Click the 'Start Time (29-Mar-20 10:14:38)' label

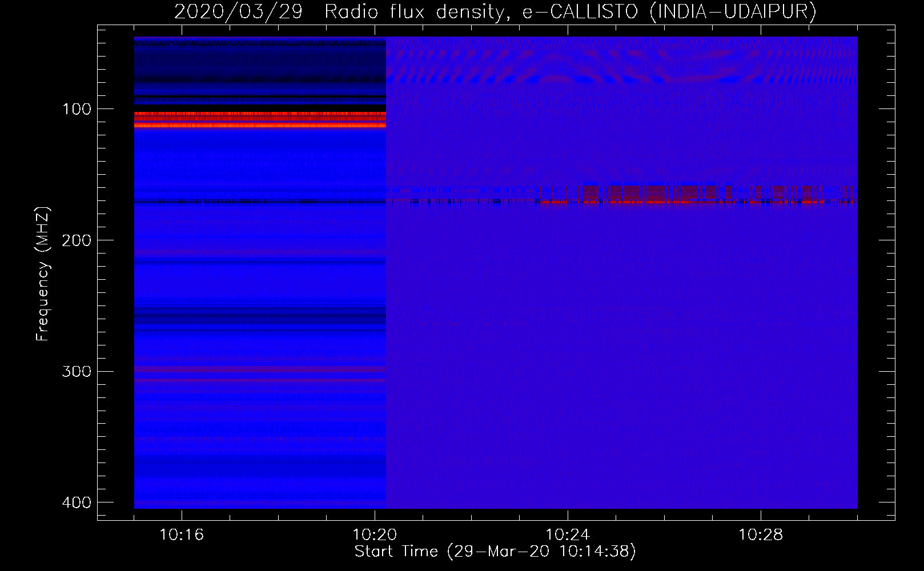tap(495, 552)
